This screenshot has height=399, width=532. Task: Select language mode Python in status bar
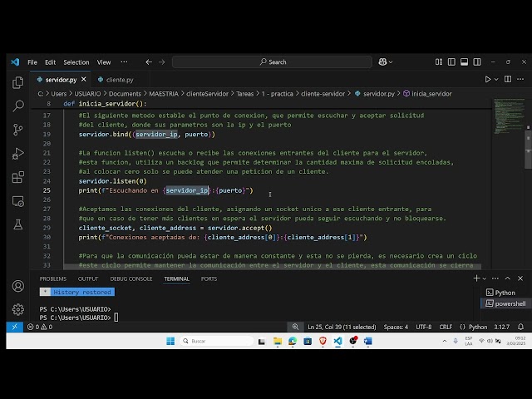pos(478,327)
